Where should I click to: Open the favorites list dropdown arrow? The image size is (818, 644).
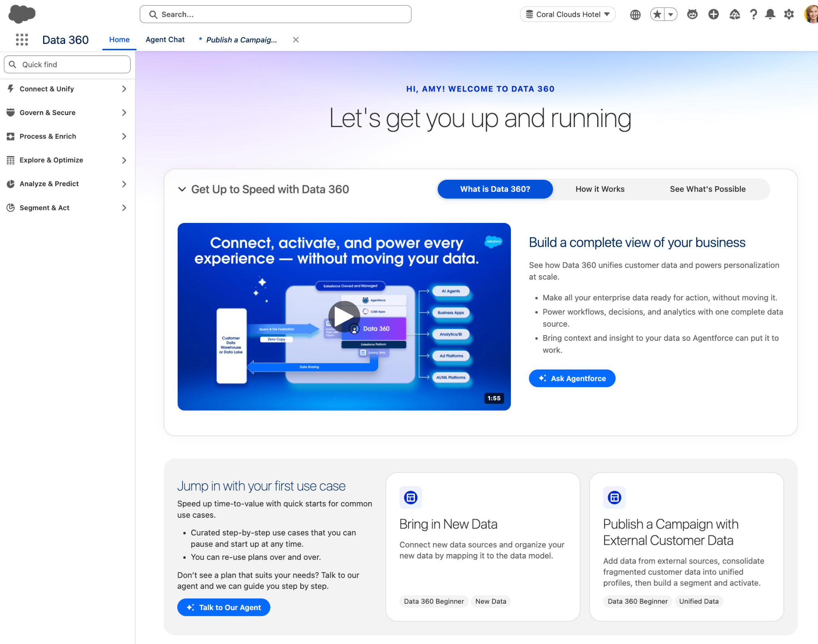pos(671,14)
